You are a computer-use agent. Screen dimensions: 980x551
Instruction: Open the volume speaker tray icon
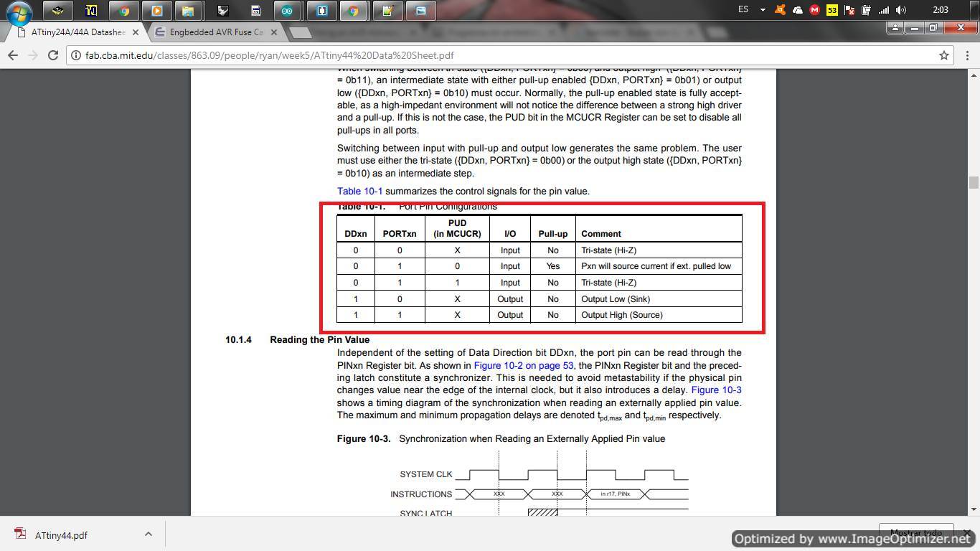coord(901,10)
